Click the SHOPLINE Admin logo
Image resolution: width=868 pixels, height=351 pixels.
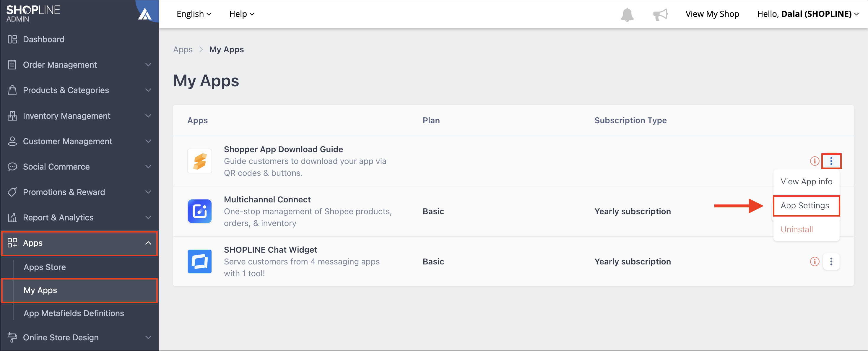point(33,14)
